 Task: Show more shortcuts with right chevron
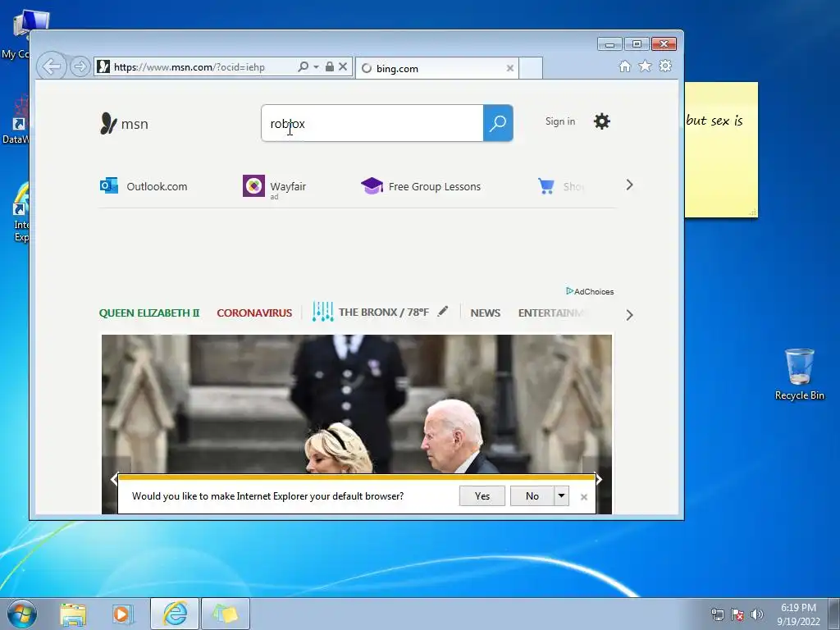[x=629, y=185]
